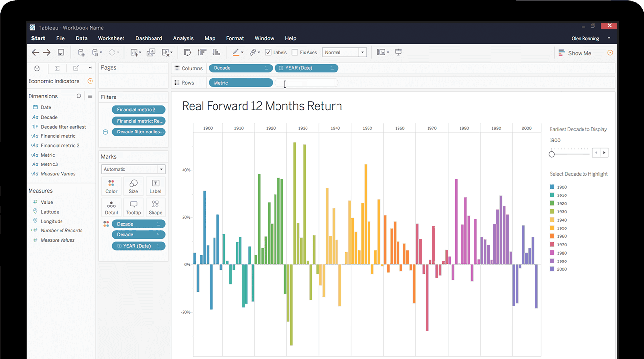Sort bars ascending using toolbar icon
This screenshot has width=644, height=359.
pos(202,52)
